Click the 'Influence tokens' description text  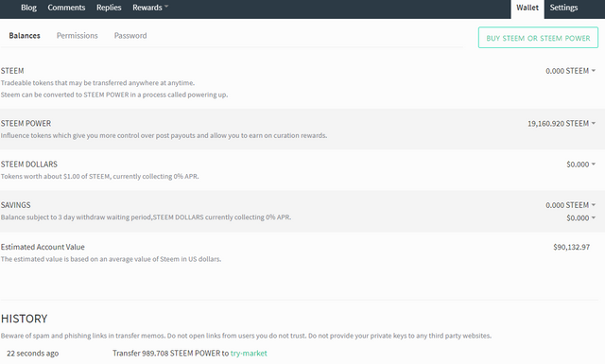pyautogui.click(x=164, y=136)
